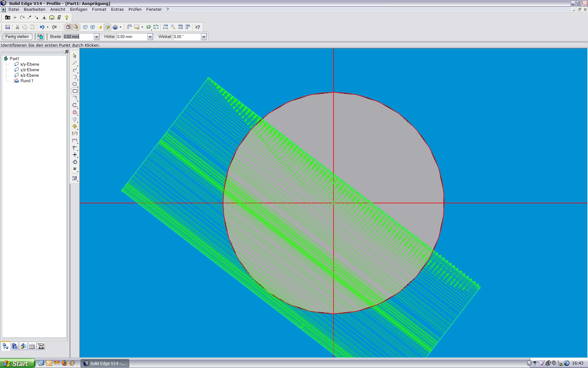Select the Fillet corner tool
588x368 pixels.
[75, 98]
